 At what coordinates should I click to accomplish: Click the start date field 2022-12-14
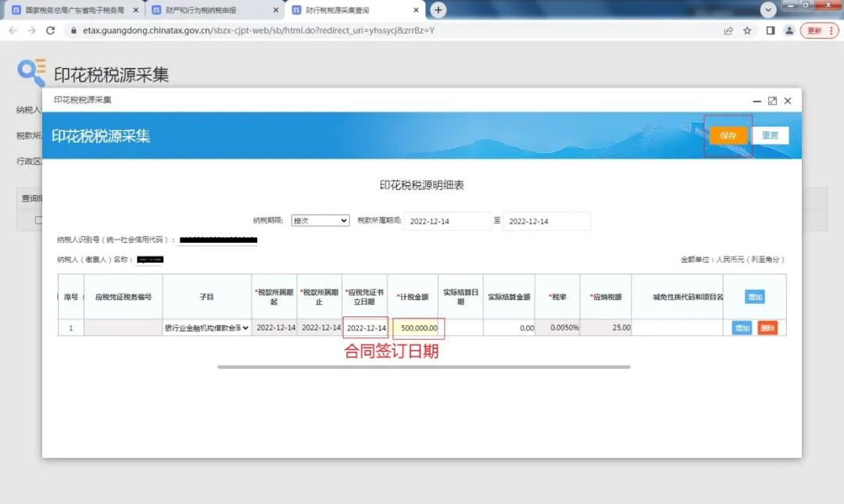(448, 221)
